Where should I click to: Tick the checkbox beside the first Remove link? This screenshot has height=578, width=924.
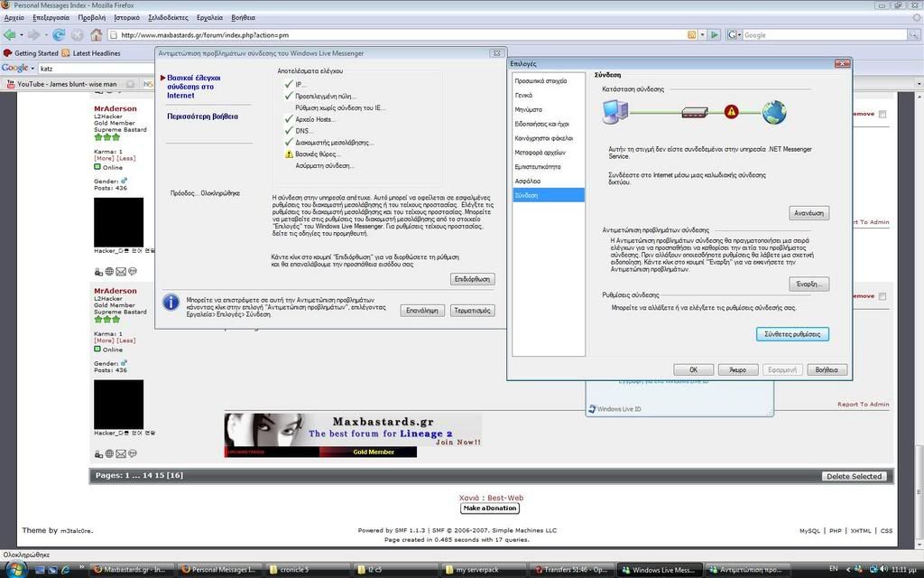pos(882,114)
